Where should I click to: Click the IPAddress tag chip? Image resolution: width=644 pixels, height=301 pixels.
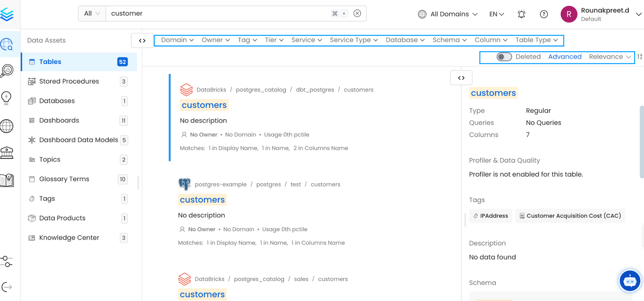click(x=490, y=216)
